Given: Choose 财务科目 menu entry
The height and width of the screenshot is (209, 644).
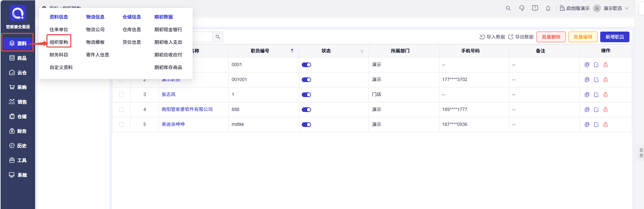Looking at the screenshot, I should [59, 55].
